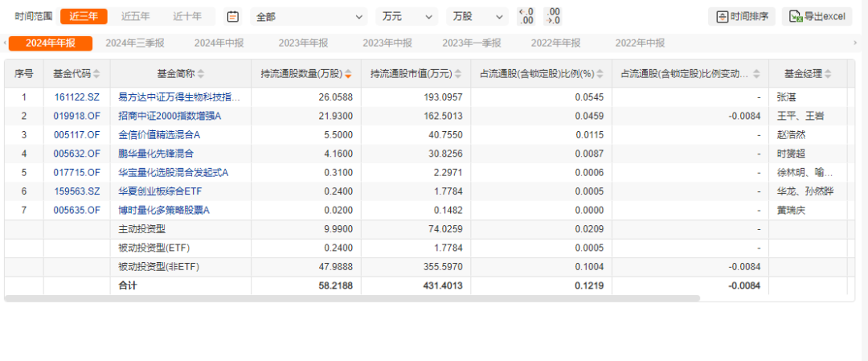Image resolution: width=868 pixels, height=361 pixels.
Task: Open 博时量化多策略股票A fund link
Action: (x=164, y=211)
